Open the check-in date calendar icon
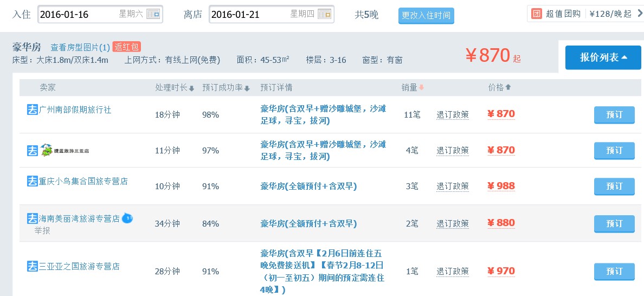 [153, 14]
